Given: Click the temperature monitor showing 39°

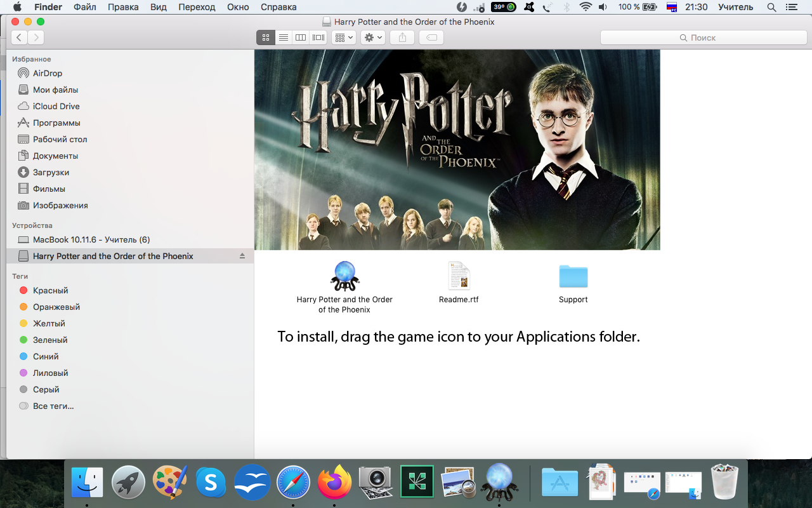Looking at the screenshot, I should (504, 7).
